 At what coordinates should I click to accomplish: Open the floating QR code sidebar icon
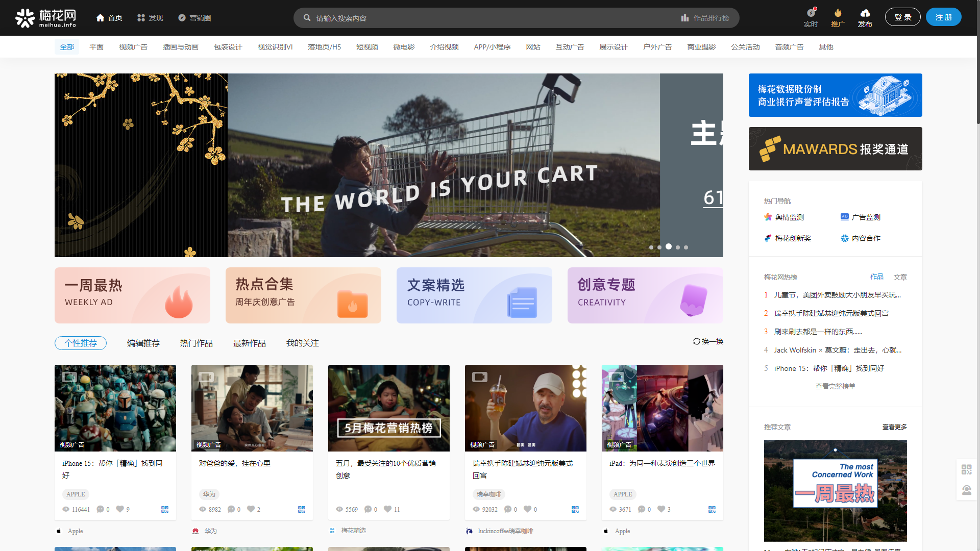coord(966,469)
